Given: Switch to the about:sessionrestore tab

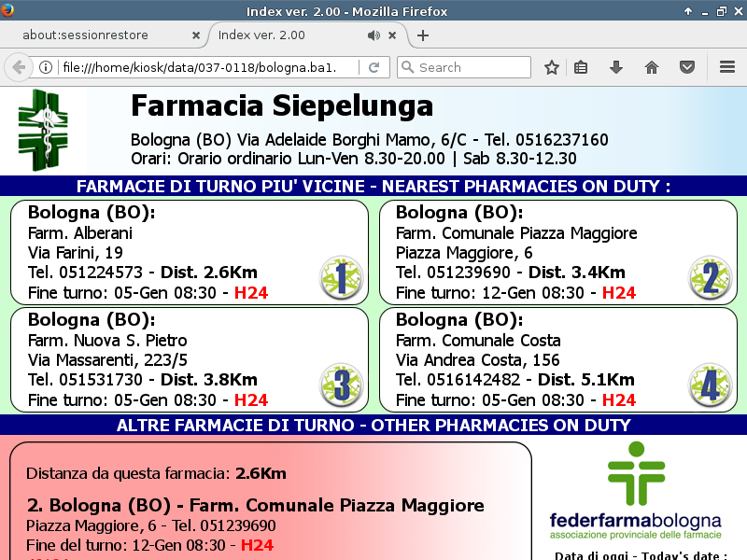Looking at the screenshot, I should (98, 35).
